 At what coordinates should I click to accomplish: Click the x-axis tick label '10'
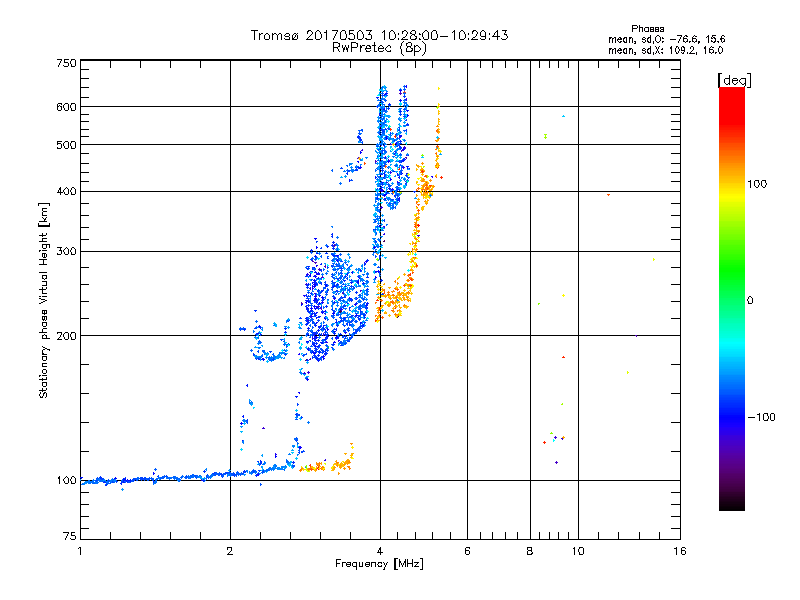[578, 551]
